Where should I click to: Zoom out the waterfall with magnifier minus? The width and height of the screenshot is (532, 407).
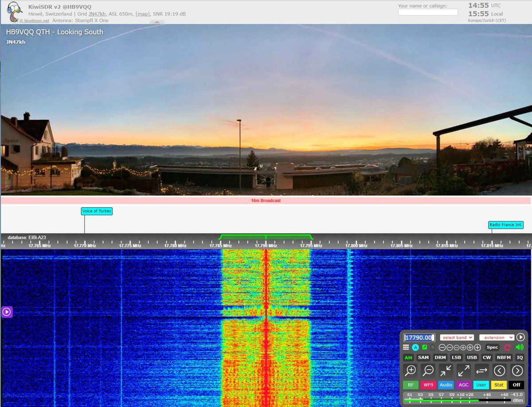(x=428, y=370)
